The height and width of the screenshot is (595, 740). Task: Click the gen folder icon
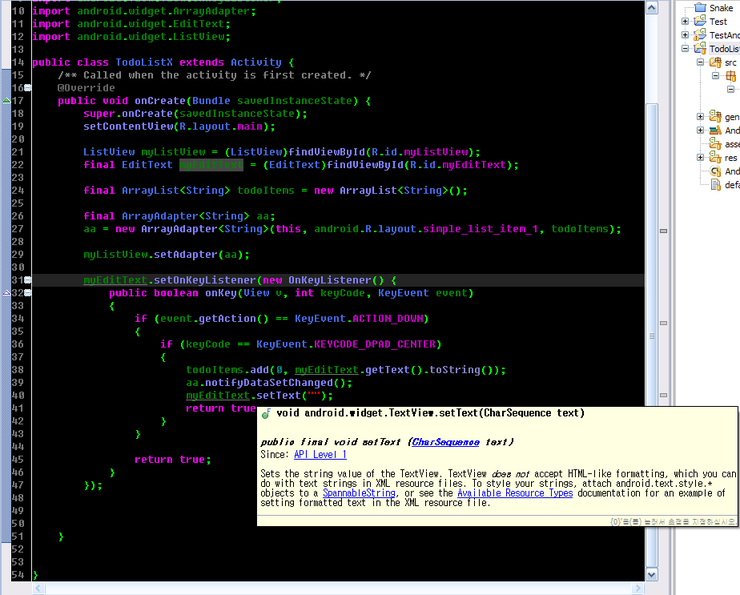[x=716, y=117]
